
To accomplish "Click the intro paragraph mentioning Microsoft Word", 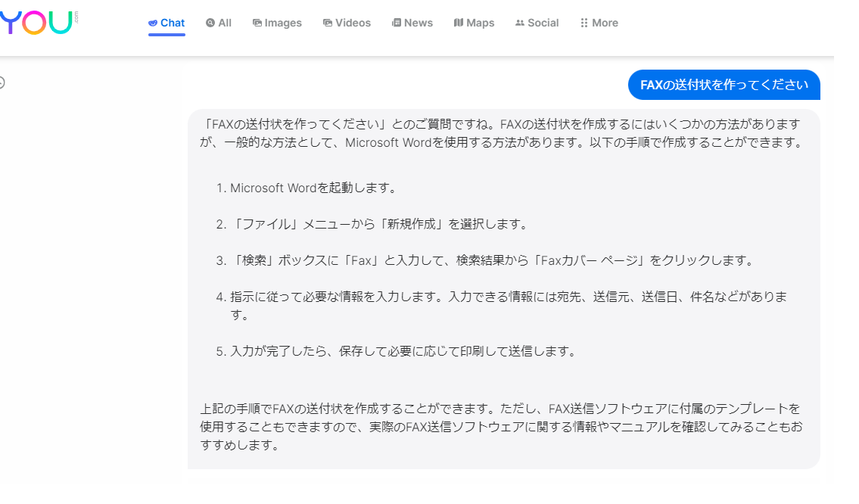I will (x=502, y=133).
